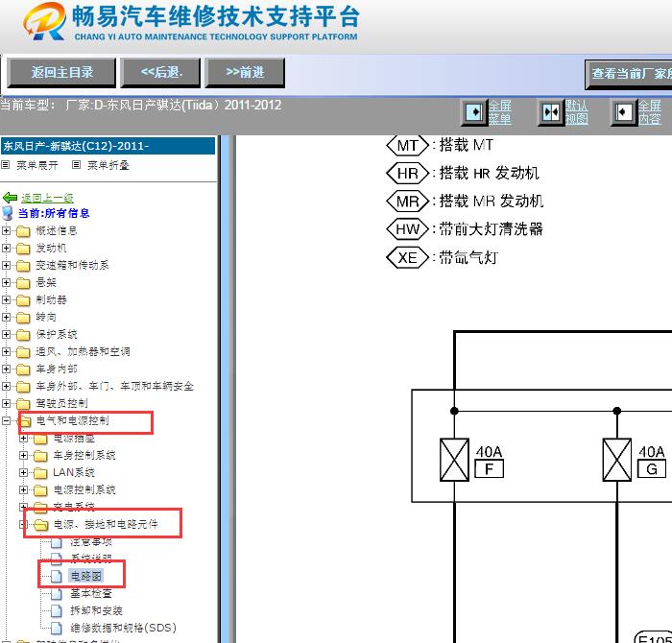Click the 默认视图 default view icon
This screenshot has height=643, width=672.
[551, 112]
